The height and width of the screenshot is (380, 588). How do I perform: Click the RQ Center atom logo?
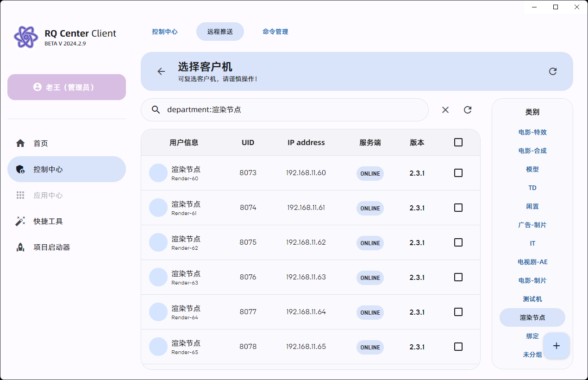coord(26,37)
